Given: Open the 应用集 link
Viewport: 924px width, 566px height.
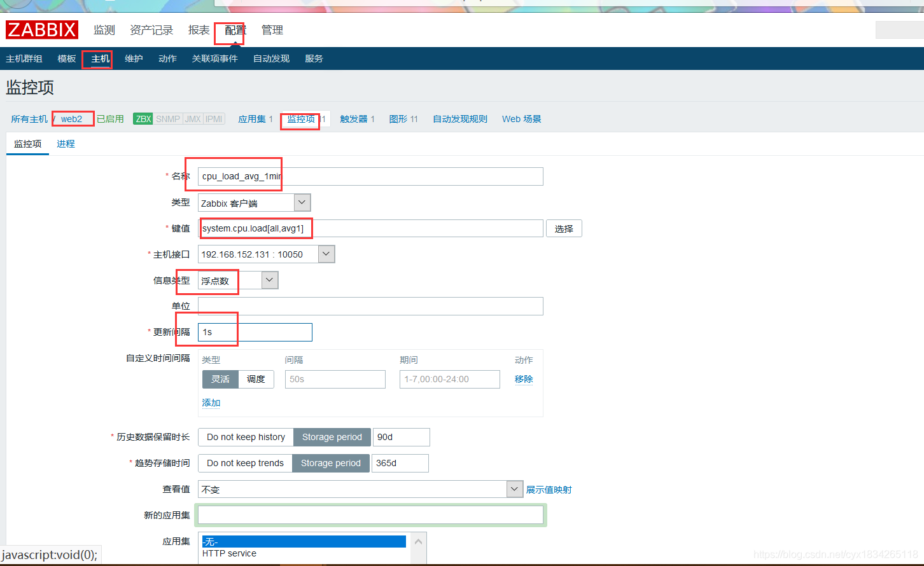Looking at the screenshot, I should point(252,119).
